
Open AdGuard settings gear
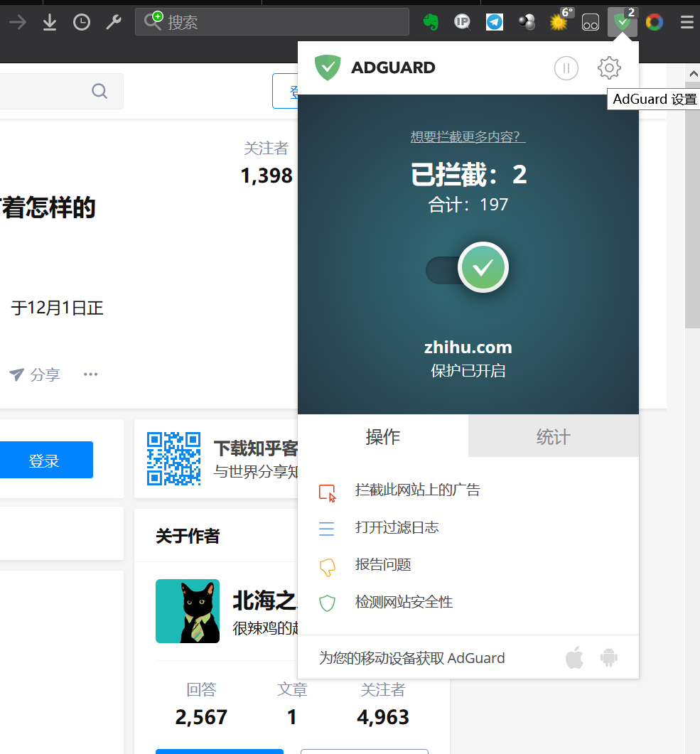(609, 68)
